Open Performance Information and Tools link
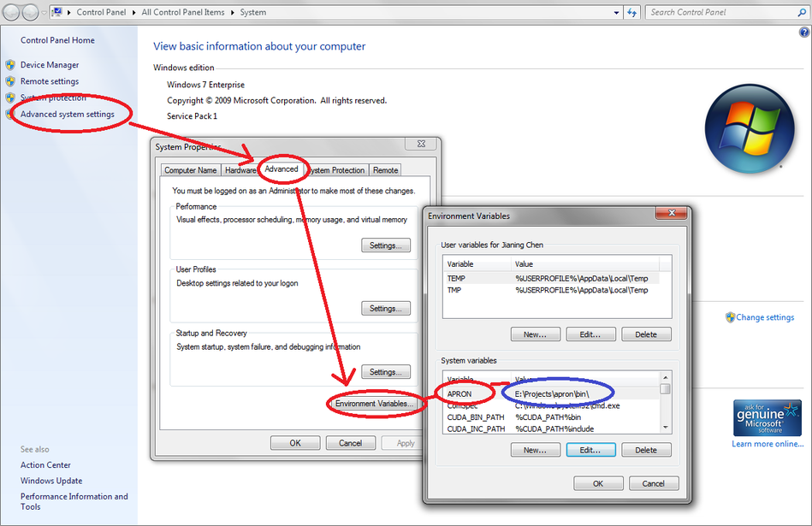 click(74, 501)
